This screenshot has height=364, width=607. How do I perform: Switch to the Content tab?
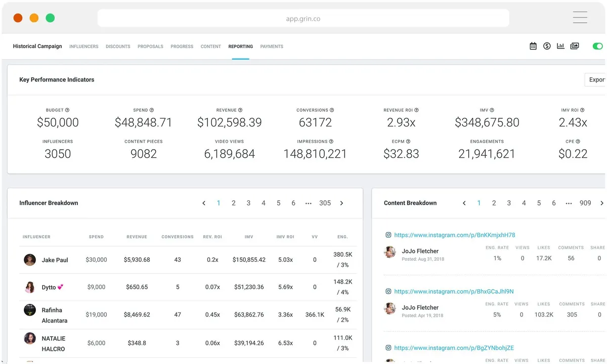[x=211, y=47]
